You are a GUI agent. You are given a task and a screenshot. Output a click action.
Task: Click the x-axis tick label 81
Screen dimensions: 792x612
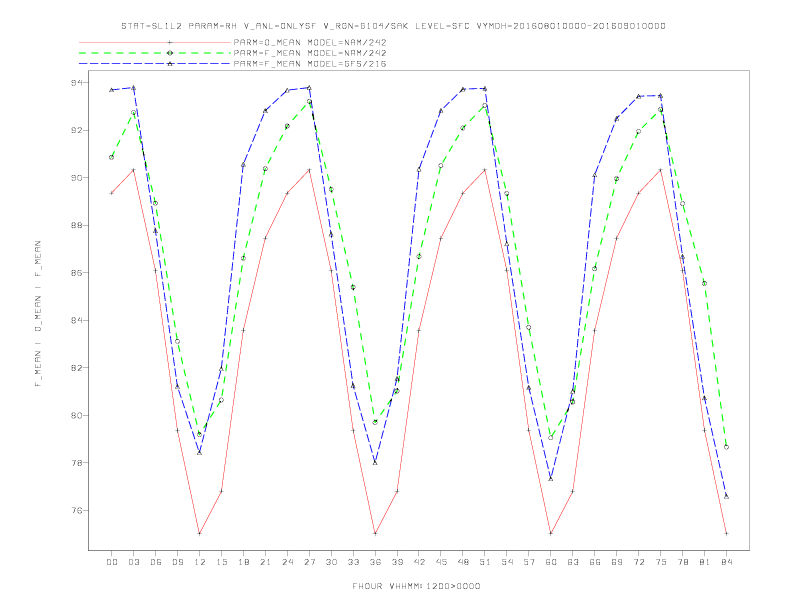click(x=705, y=562)
